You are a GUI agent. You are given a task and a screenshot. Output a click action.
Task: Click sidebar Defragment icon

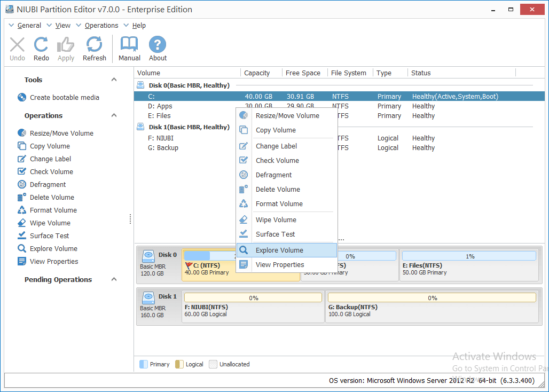click(22, 184)
